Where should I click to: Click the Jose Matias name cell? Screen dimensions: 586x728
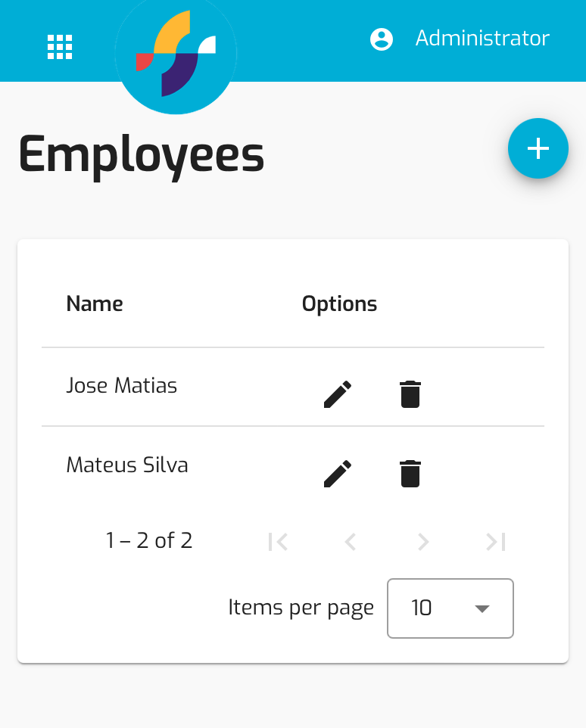point(122,385)
